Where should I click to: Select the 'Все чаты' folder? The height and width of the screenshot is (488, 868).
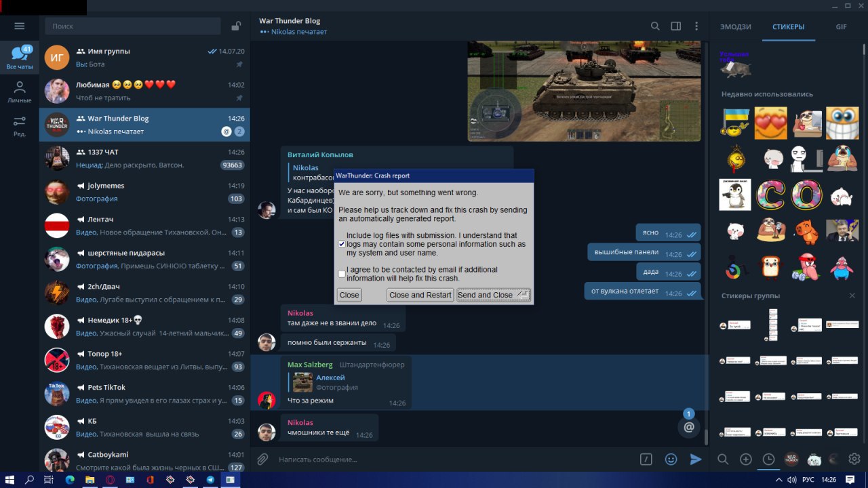click(x=19, y=57)
